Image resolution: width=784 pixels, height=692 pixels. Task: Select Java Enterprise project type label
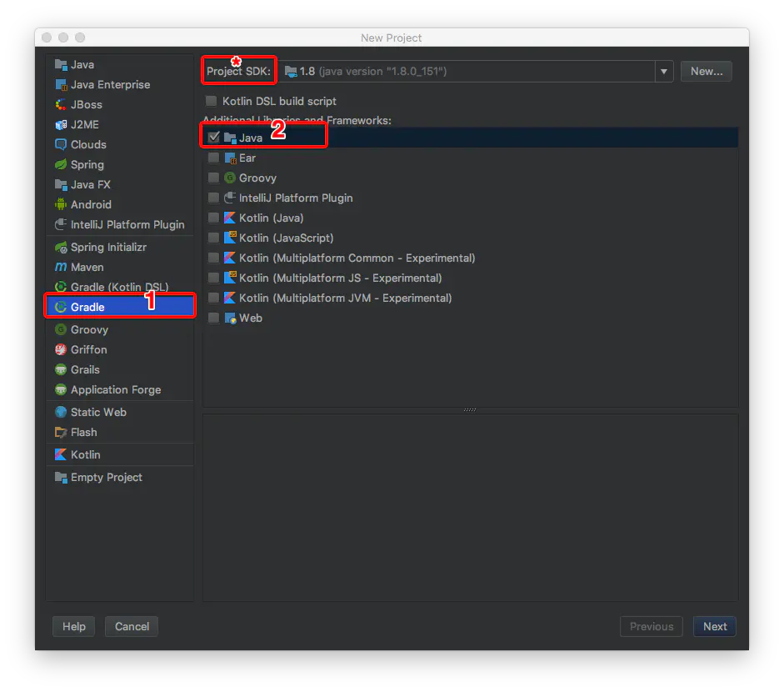[x=111, y=84]
